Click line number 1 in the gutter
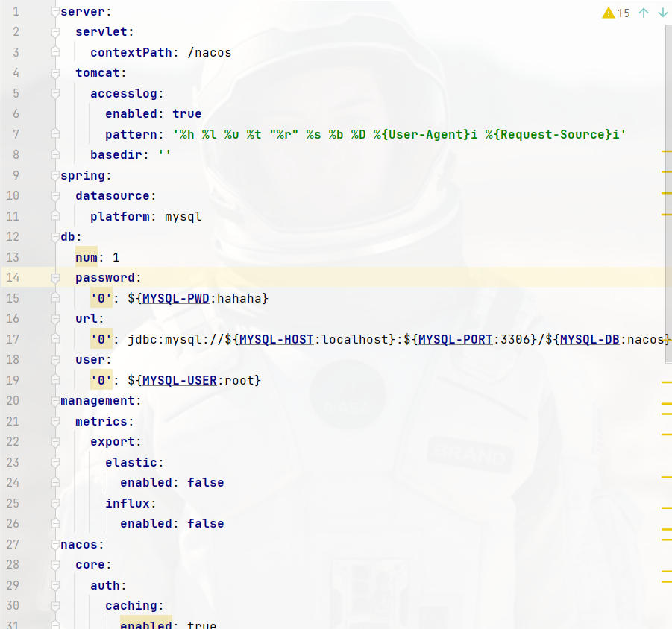 [x=16, y=11]
